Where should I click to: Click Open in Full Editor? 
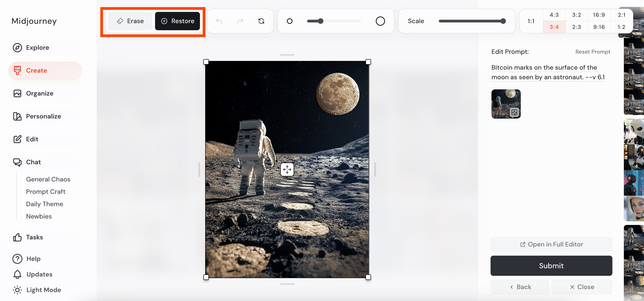[x=551, y=244]
